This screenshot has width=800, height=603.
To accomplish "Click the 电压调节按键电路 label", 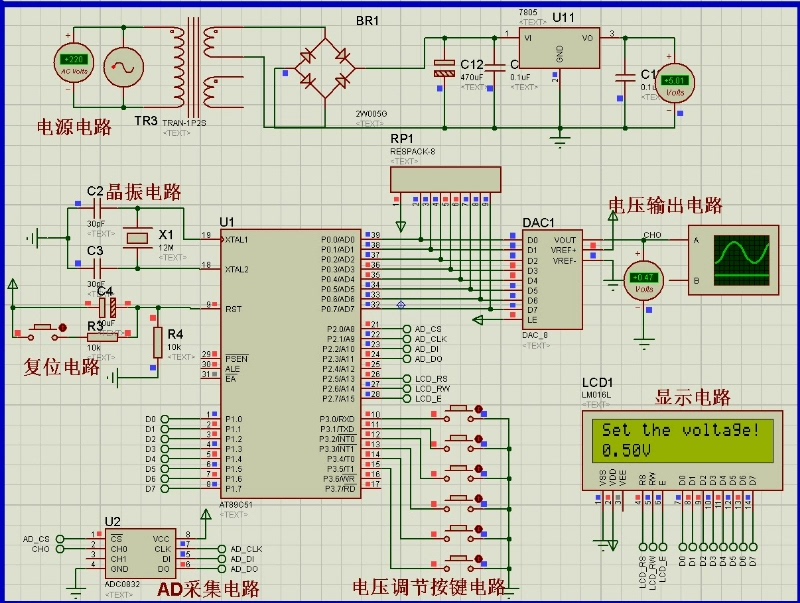I will (429, 587).
